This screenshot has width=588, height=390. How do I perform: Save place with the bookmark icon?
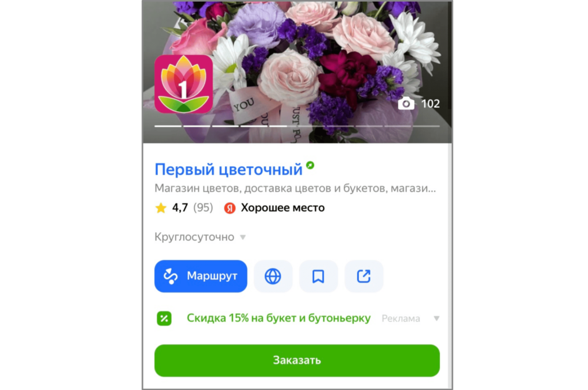point(318,276)
